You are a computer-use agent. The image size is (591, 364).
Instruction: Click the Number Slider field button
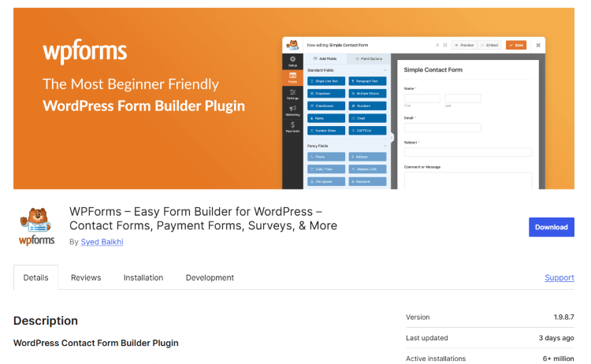coord(326,131)
